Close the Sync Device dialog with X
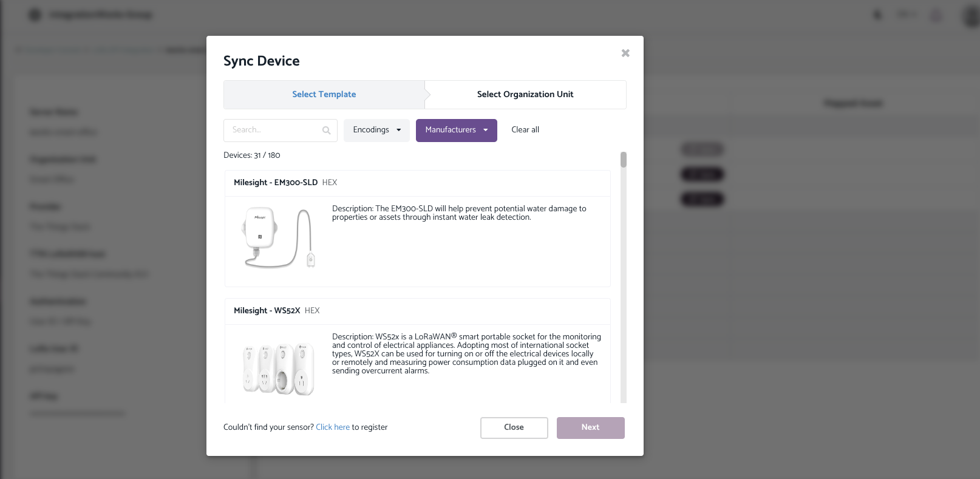The height and width of the screenshot is (479, 980). pos(625,53)
